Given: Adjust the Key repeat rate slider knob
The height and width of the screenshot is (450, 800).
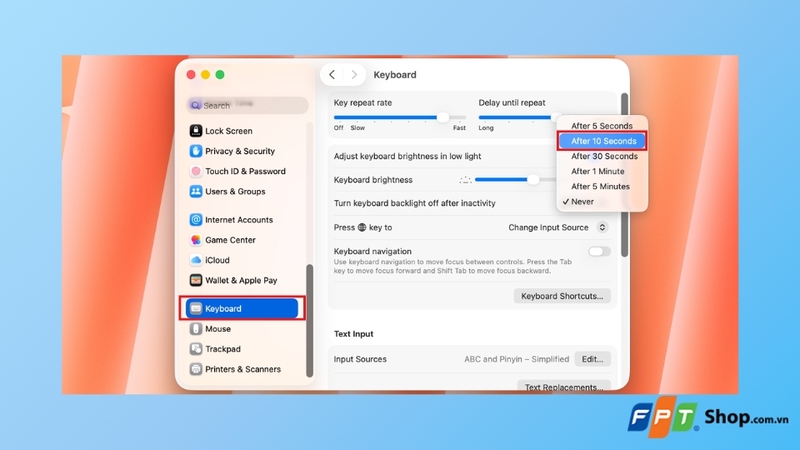Looking at the screenshot, I should (443, 117).
